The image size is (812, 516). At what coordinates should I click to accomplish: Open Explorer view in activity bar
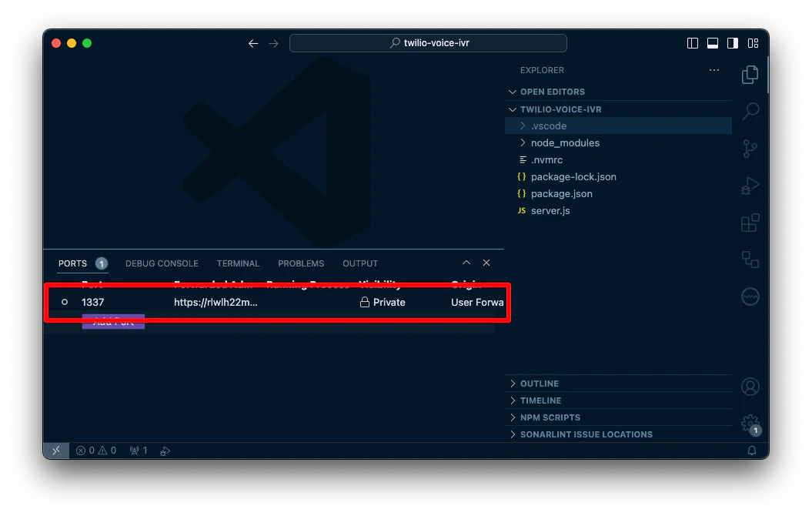750,75
